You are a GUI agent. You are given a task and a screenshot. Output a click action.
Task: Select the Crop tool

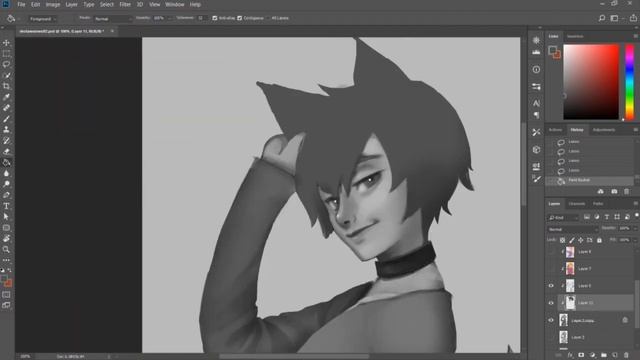pos(6,86)
